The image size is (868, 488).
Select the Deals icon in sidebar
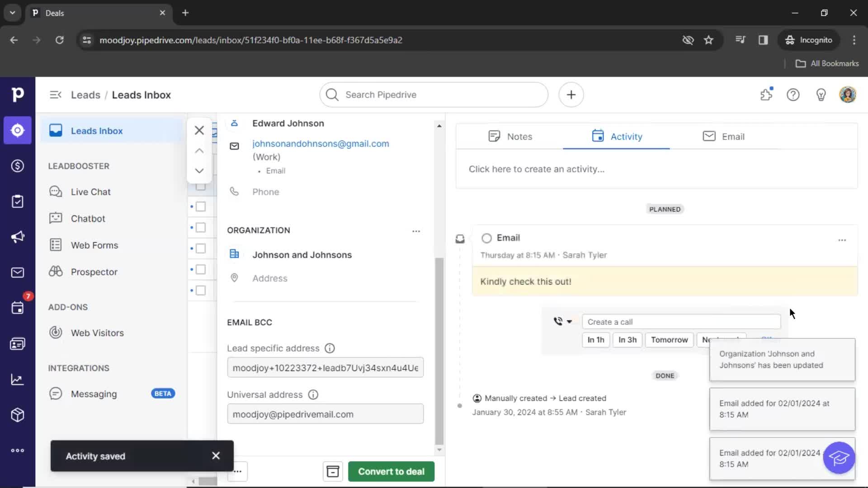coord(17,166)
